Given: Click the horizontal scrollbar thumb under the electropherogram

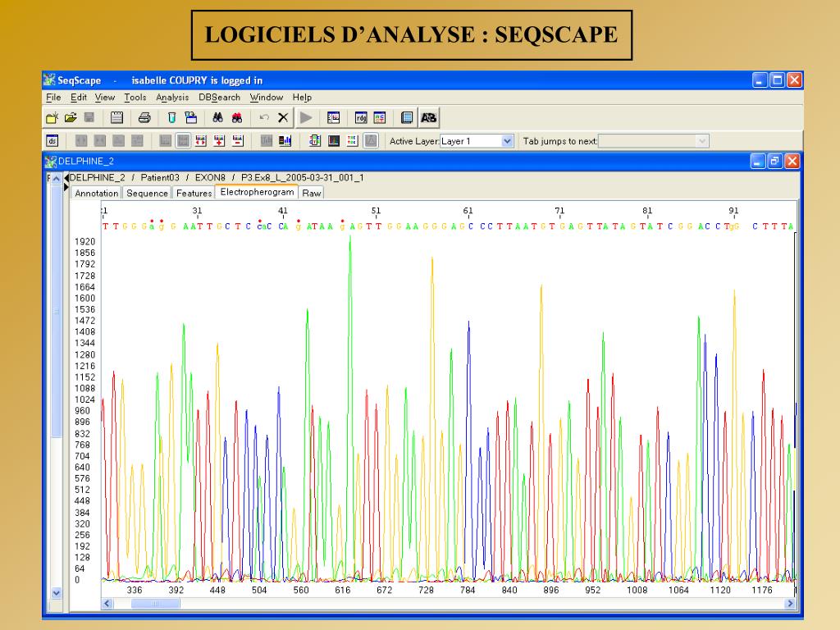Looking at the screenshot, I should click(x=155, y=603).
